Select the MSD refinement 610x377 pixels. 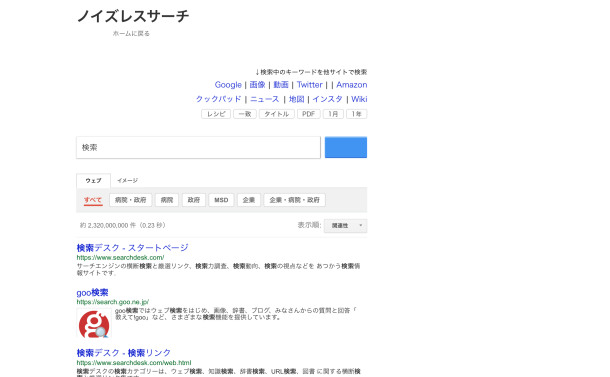pos(221,200)
